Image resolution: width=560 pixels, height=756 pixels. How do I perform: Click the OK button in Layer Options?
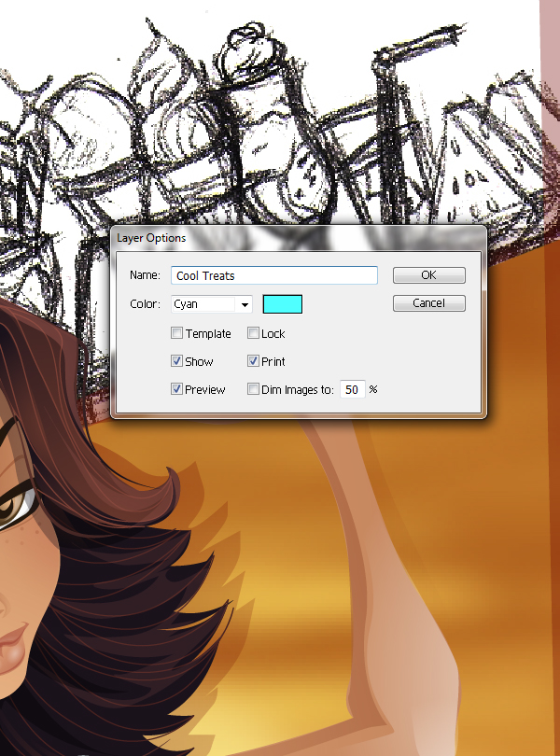[428, 274]
